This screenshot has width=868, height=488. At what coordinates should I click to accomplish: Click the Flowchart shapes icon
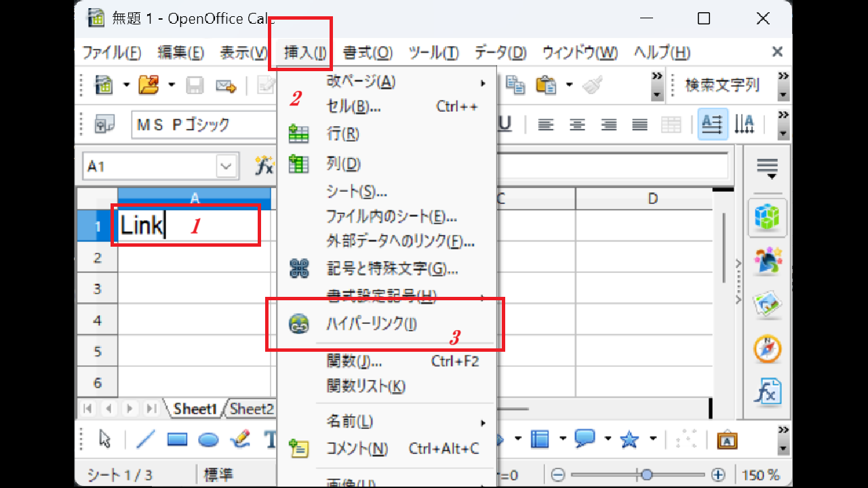pos(540,439)
